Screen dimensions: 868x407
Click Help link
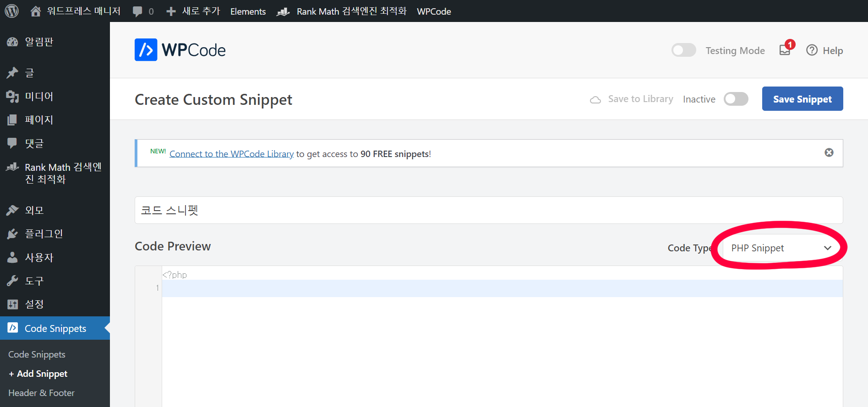(833, 50)
